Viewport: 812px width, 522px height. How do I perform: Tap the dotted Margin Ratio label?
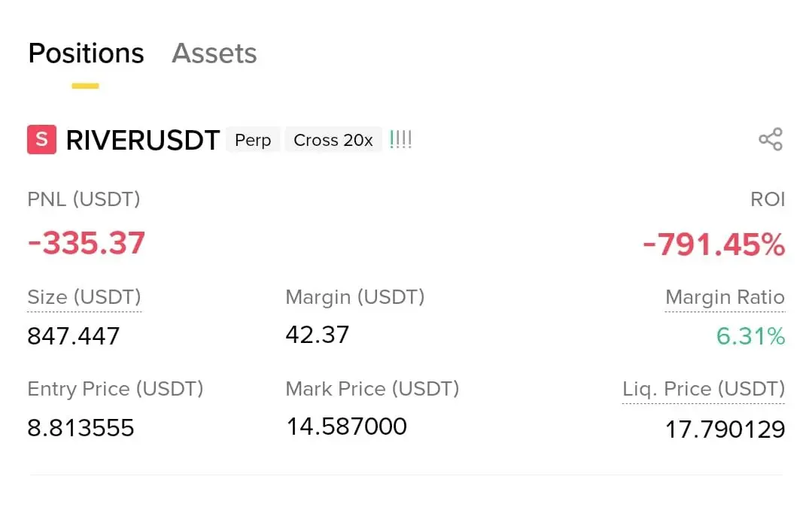point(725,297)
